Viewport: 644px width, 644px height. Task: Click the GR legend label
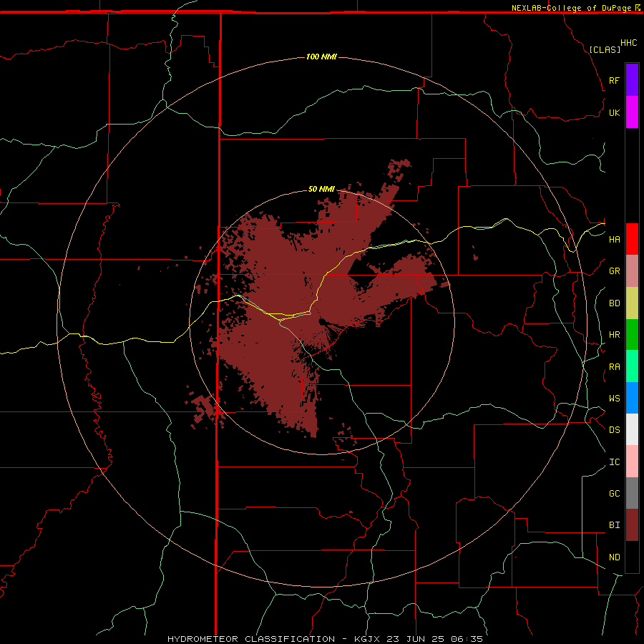[x=614, y=271]
